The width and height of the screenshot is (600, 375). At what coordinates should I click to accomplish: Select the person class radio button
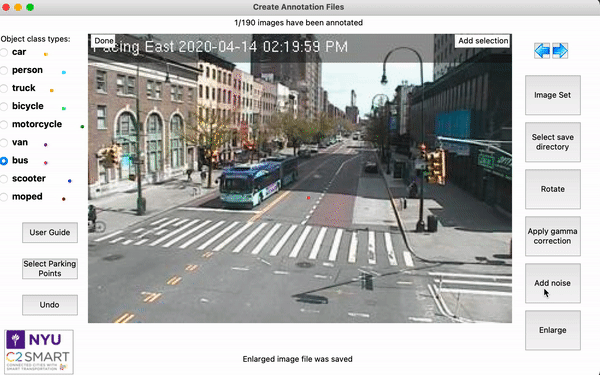(x=4, y=70)
